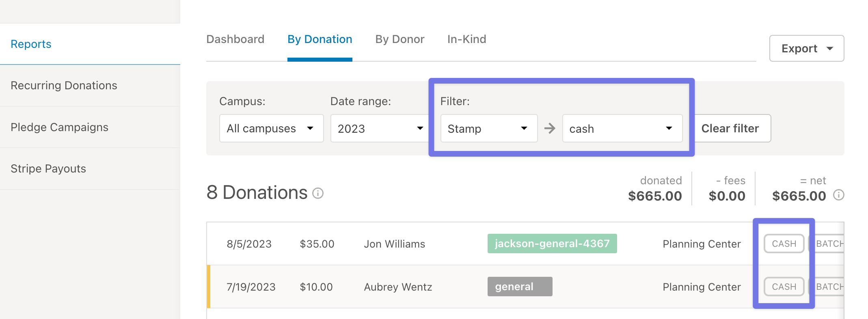Click the gray general fund label

click(520, 287)
